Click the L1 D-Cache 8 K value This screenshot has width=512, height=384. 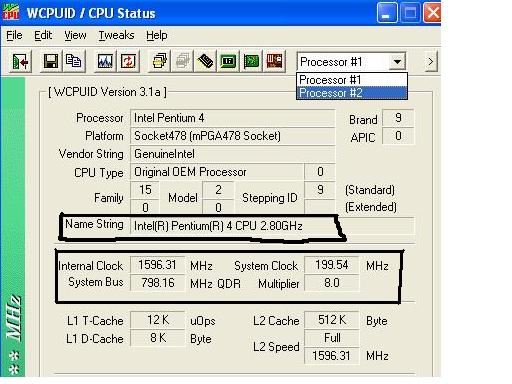point(157,338)
